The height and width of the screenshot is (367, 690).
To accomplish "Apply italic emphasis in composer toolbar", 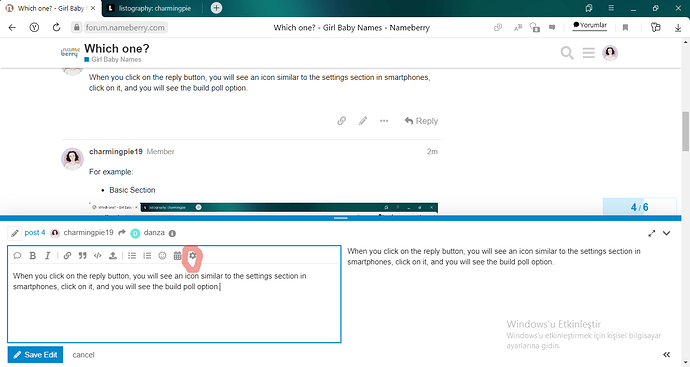I will tap(48, 256).
